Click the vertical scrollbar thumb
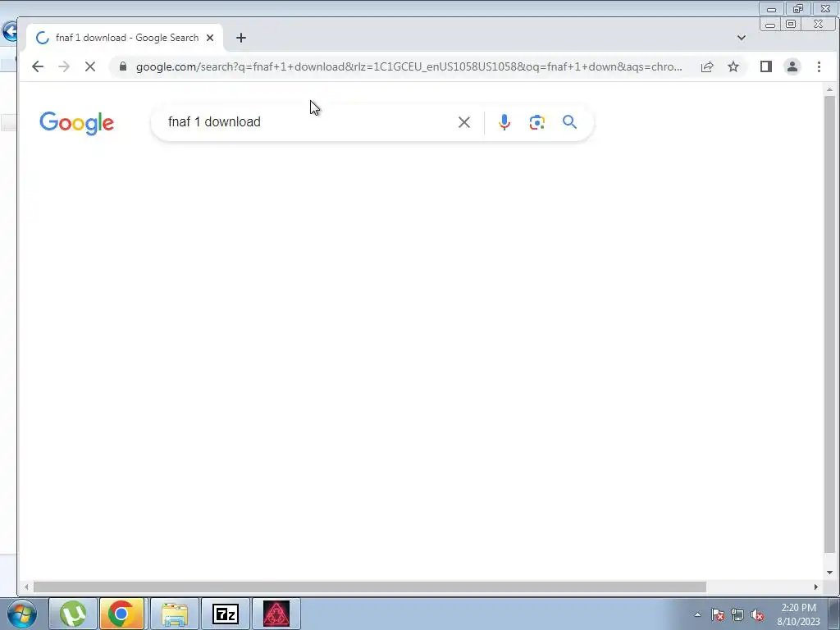The width and height of the screenshot is (840, 630). pyautogui.click(x=829, y=324)
